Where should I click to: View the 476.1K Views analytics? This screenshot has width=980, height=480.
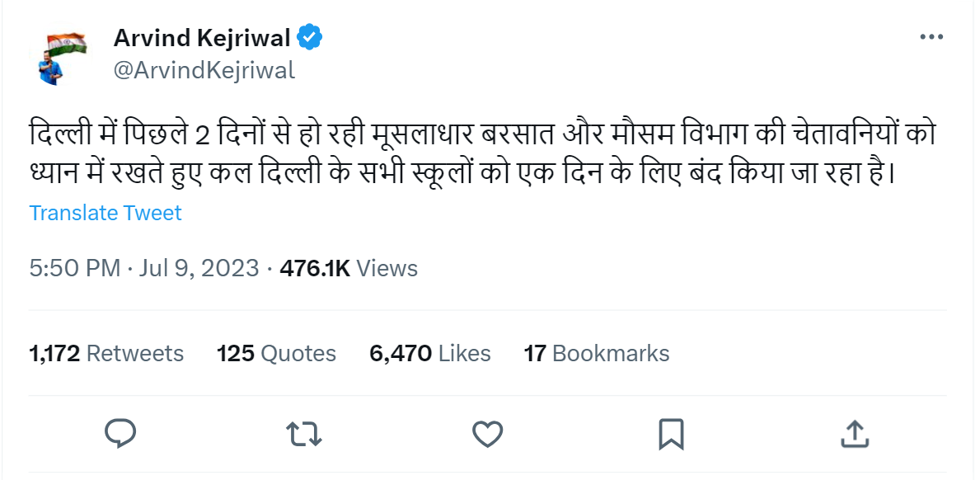[349, 268]
